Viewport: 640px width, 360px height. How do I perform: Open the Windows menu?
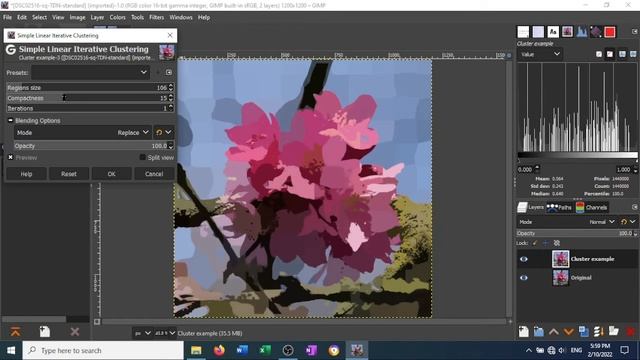(181, 18)
